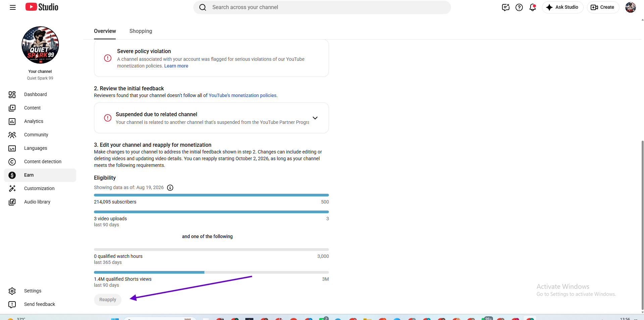The height and width of the screenshot is (320, 644).
Task: Open Analytics from the sidebar
Action: (x=40, y=122)
